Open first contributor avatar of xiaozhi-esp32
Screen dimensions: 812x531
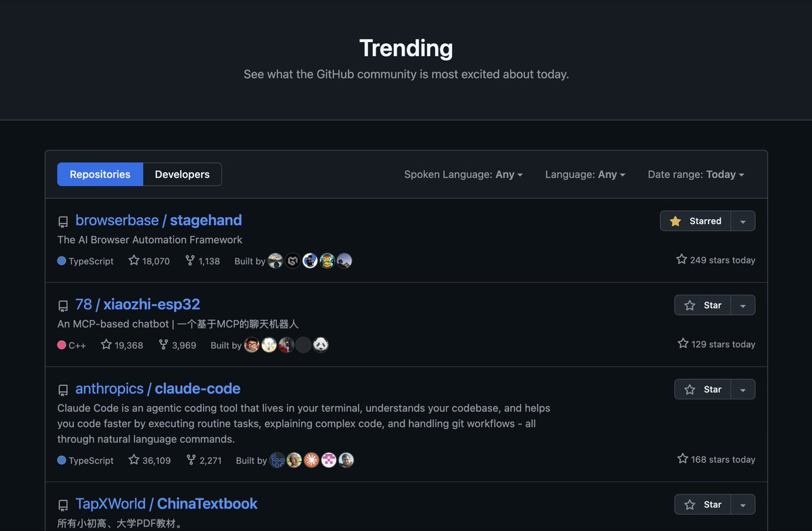pyautogui.click(x=252, y=345)
